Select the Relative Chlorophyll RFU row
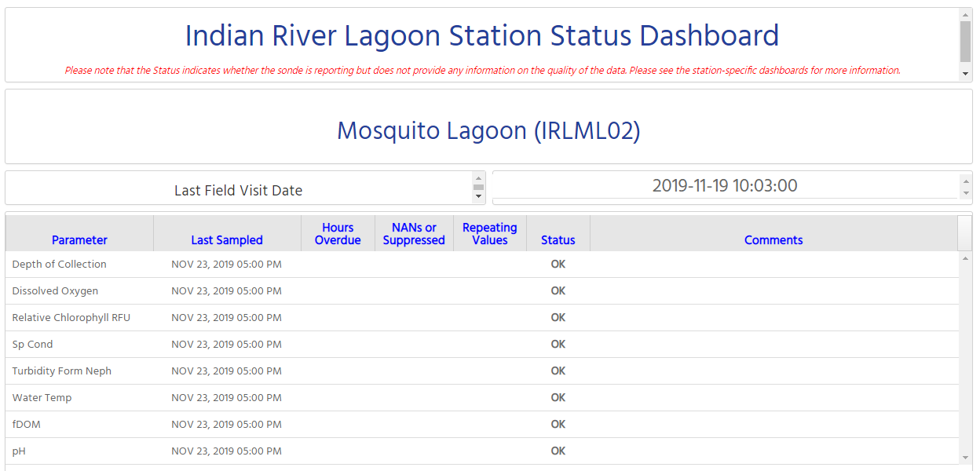 point(71,318)
